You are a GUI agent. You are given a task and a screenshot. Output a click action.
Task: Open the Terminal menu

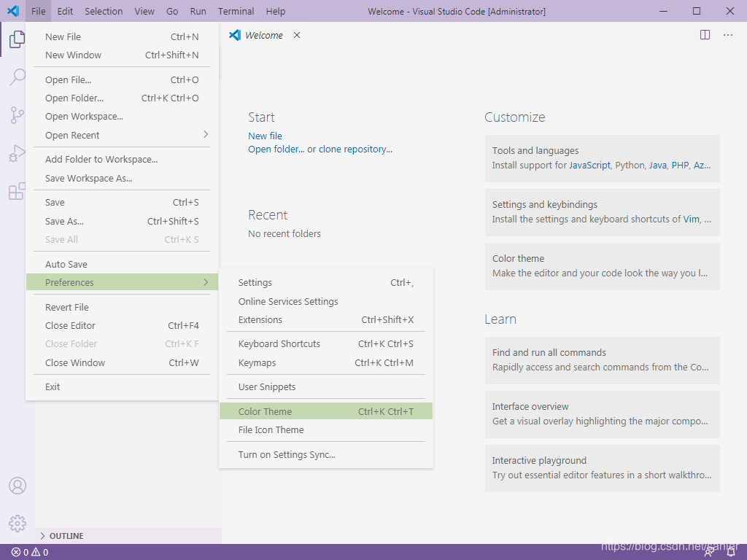236,11
